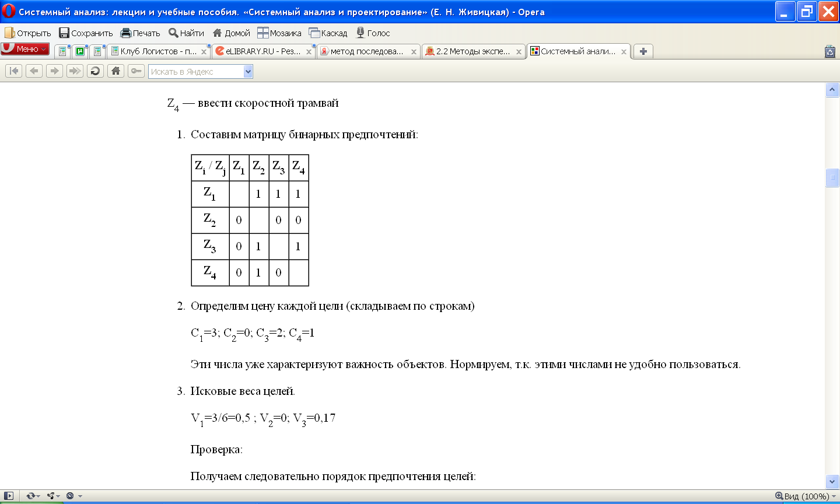Click the 'Исковые веса целей.' text
This screenshot has width=840, height=504.
coord(243,391)
